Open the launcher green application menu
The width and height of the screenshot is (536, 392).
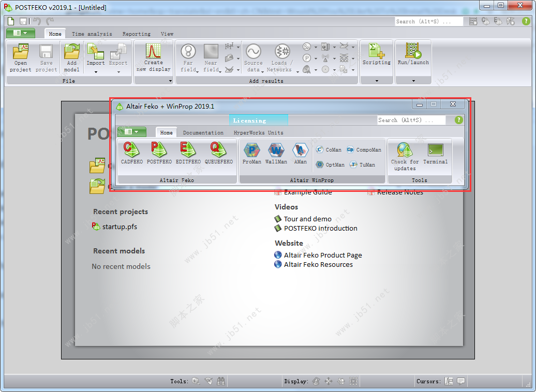point(131,131)
